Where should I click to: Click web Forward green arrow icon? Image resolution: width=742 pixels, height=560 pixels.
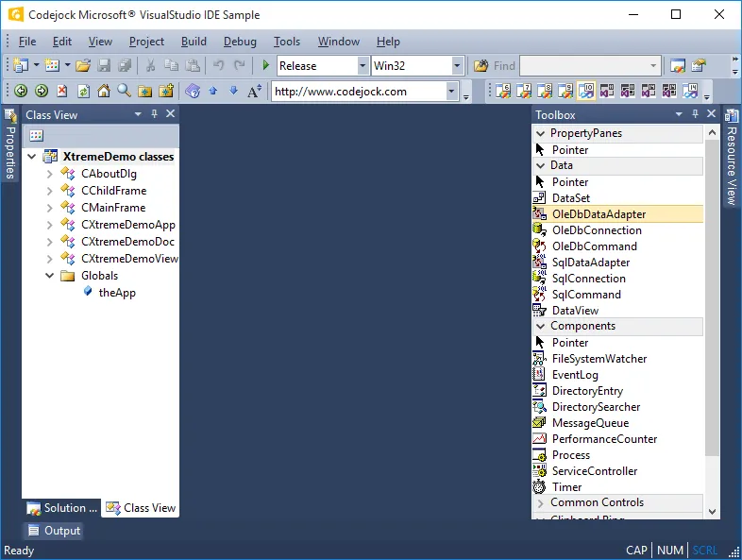pos(42,91)
